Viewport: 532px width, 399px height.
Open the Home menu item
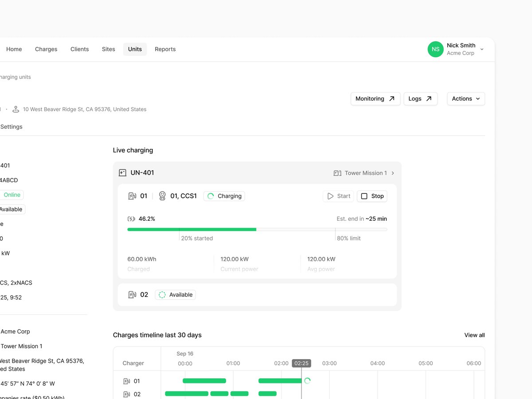[14, 49]
